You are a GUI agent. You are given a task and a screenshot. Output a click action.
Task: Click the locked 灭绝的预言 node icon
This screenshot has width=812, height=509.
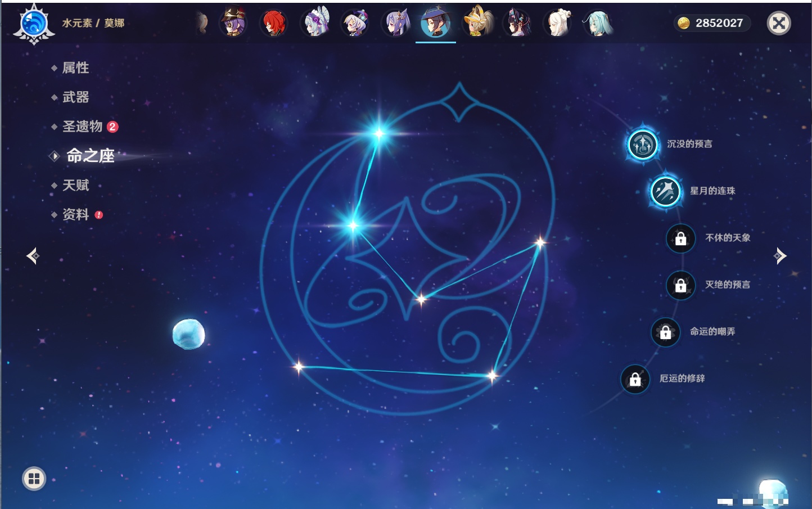click(x=681, y=285)
